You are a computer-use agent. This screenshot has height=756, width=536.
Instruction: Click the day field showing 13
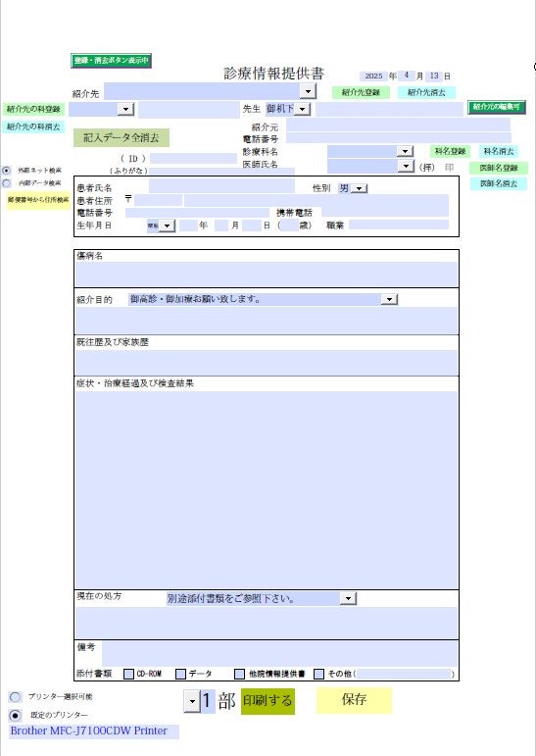(434, 76)
